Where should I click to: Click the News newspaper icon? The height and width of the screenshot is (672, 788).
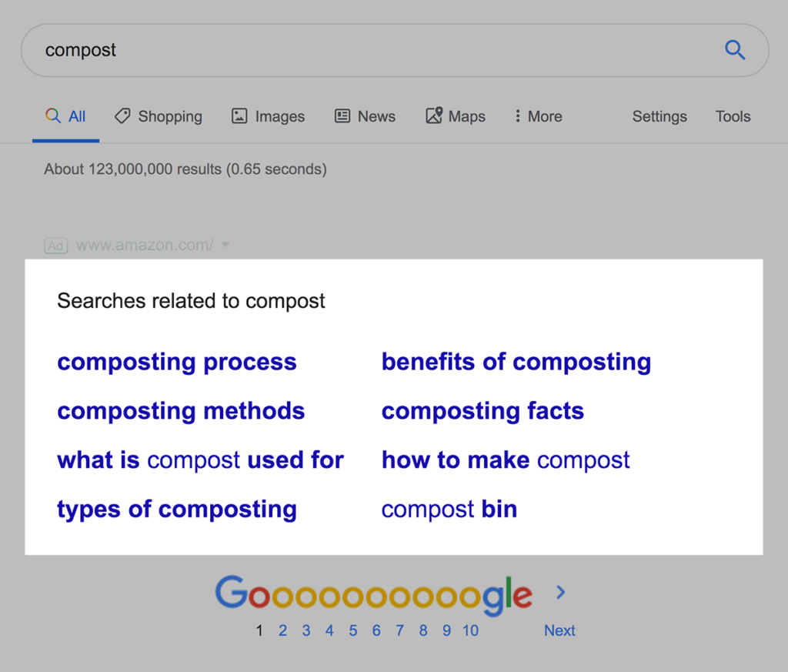click(342, 116)
